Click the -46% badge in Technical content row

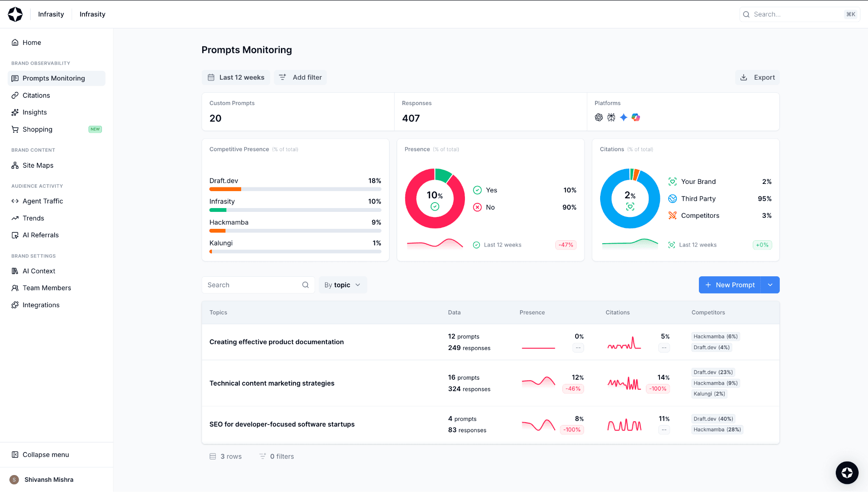(x=573, y=389)
